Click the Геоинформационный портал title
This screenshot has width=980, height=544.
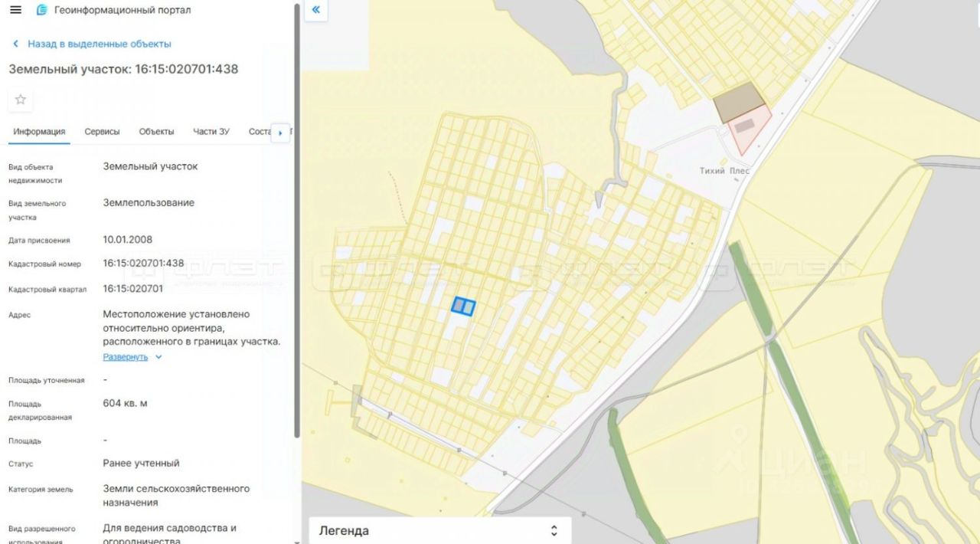pos(122,10)
